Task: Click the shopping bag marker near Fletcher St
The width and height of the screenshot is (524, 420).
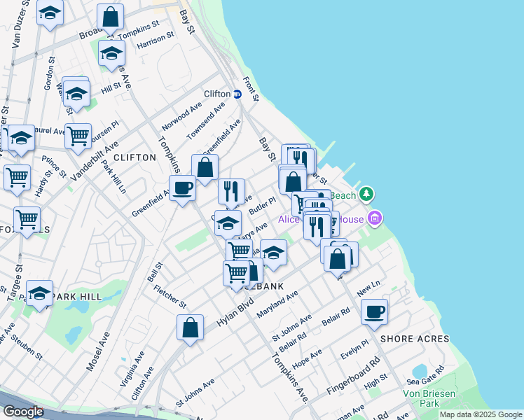Action: [x=190, y=327]
